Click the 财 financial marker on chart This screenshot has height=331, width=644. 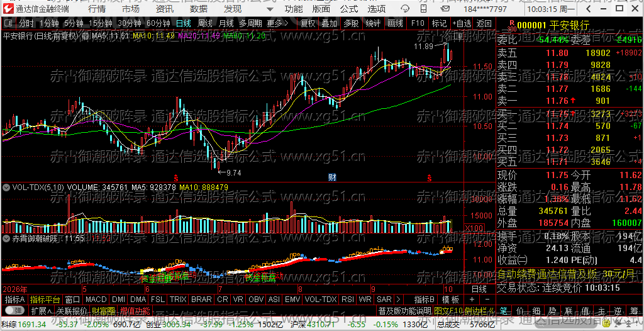(333, 177)
